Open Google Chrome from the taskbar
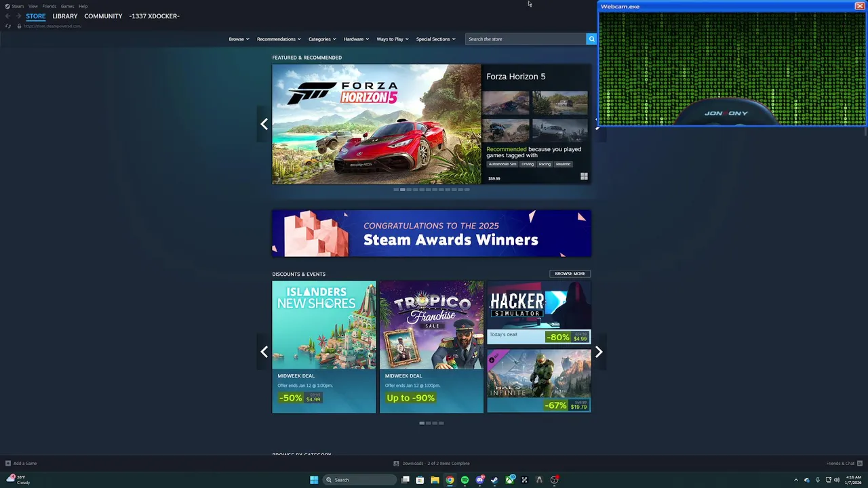The image size is (868, 488). (450, 480)
